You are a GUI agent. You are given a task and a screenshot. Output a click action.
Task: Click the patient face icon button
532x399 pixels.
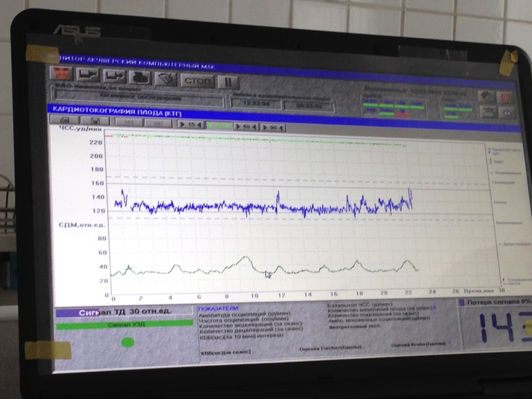tap(61, 75)
